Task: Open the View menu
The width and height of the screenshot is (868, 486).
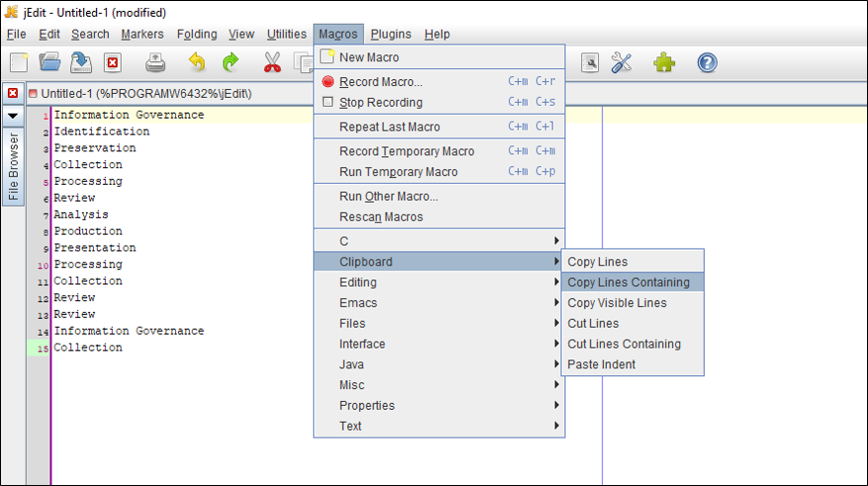Action: click(x=241, y=35)
